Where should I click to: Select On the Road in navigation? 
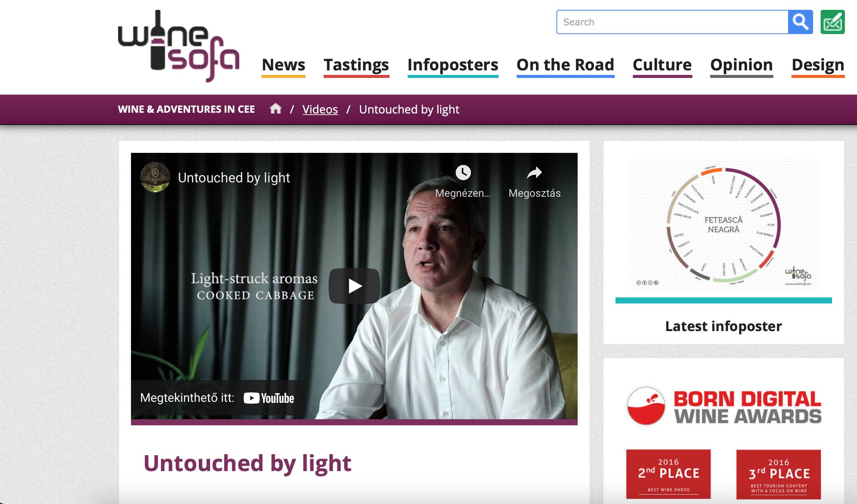(x=566, y=65)
